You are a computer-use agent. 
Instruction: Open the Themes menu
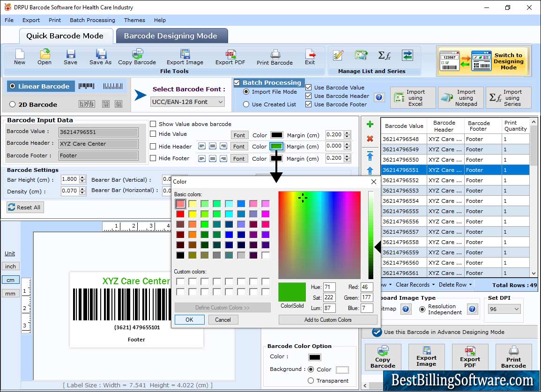[x=134, y=20]
